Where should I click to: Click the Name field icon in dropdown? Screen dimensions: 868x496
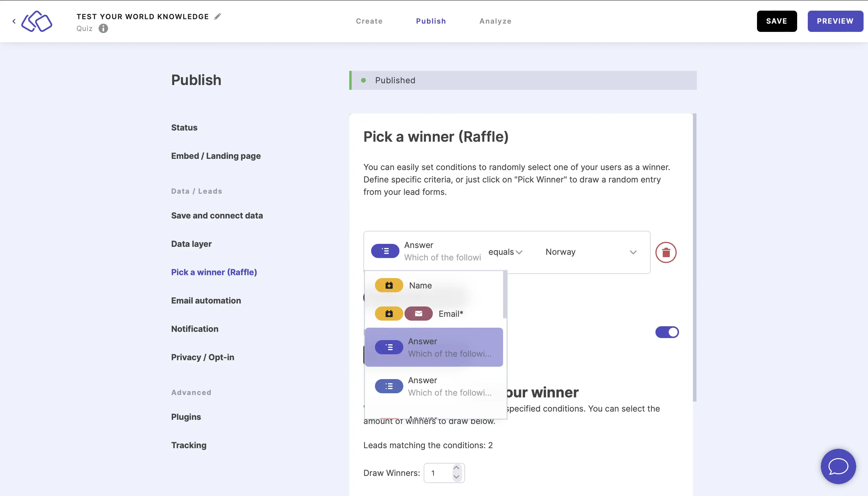pyautogui.click(x=389, y=285)
